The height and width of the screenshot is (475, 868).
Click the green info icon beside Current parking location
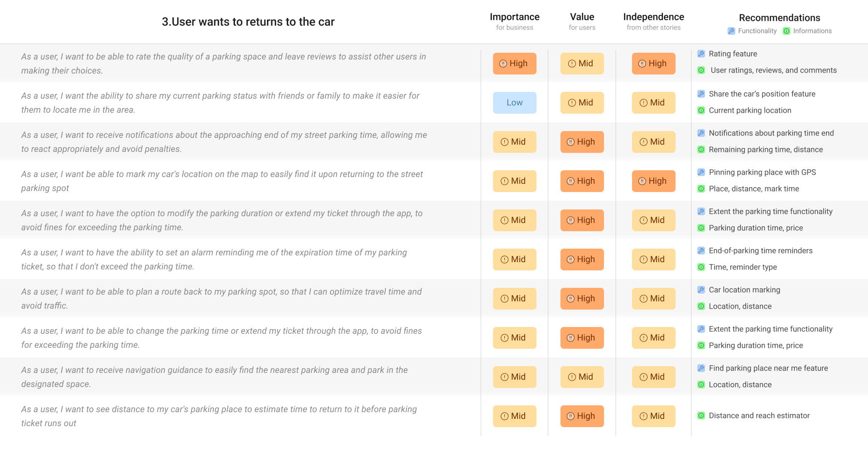[x=701, y=110]
